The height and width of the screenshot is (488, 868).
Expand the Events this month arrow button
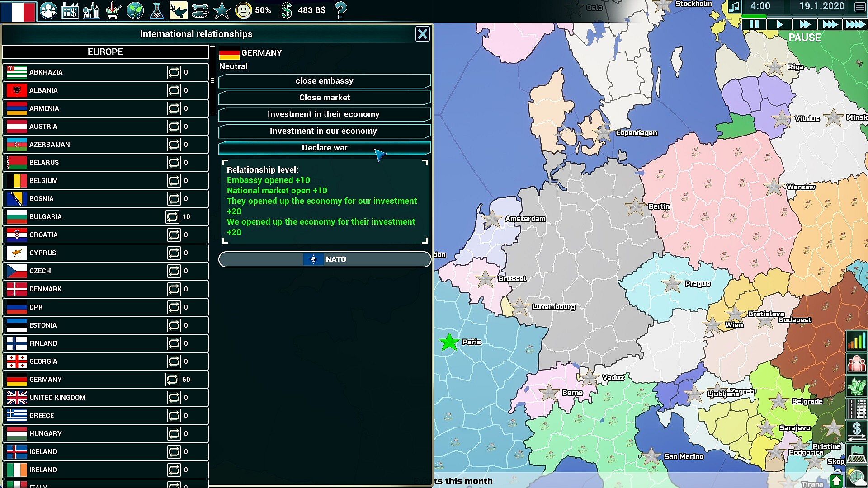[x=835, y=481]
